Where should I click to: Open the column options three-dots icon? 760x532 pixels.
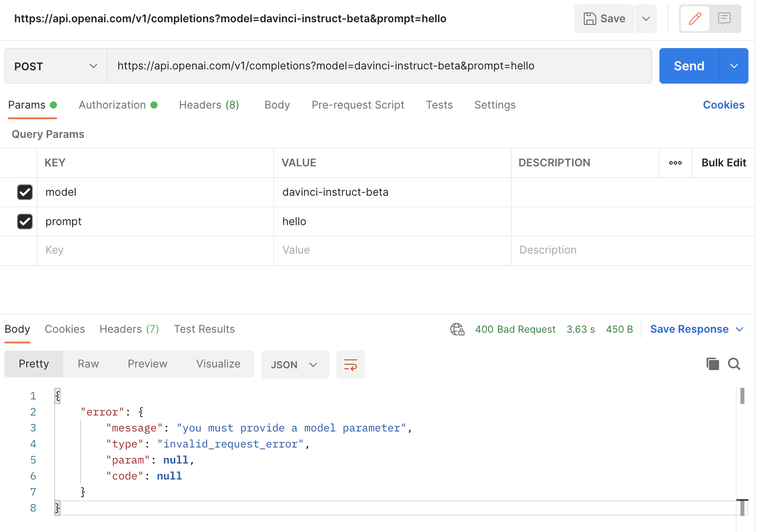pyautogui.click(x=675, y=163)
